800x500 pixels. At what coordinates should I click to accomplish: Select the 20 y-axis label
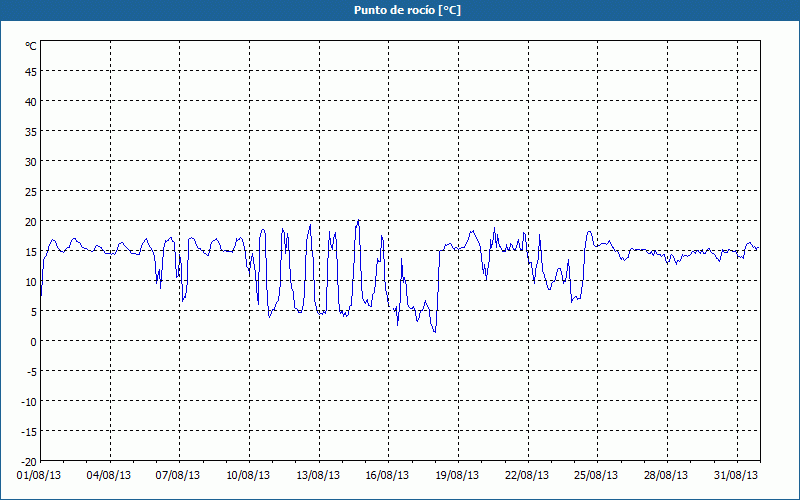pos(31,222)
